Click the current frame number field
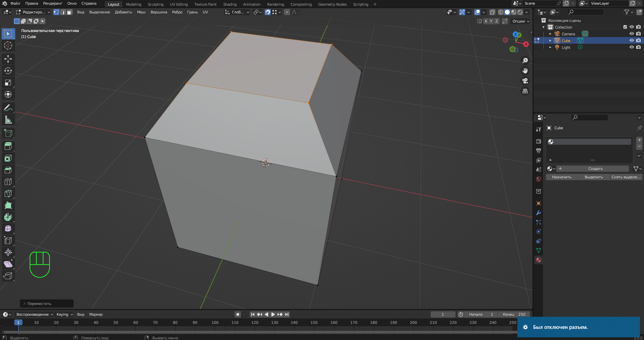 [x=443, y=314]
